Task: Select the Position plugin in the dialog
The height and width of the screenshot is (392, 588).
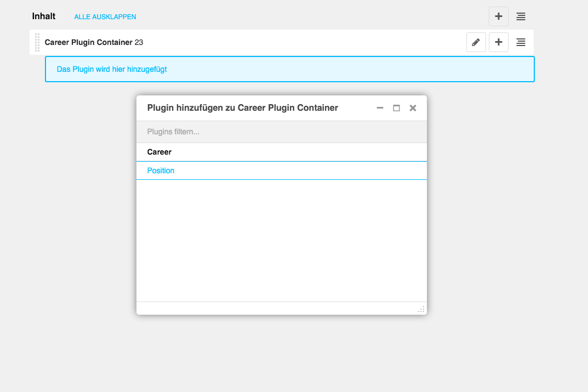Action: point(161,171)
